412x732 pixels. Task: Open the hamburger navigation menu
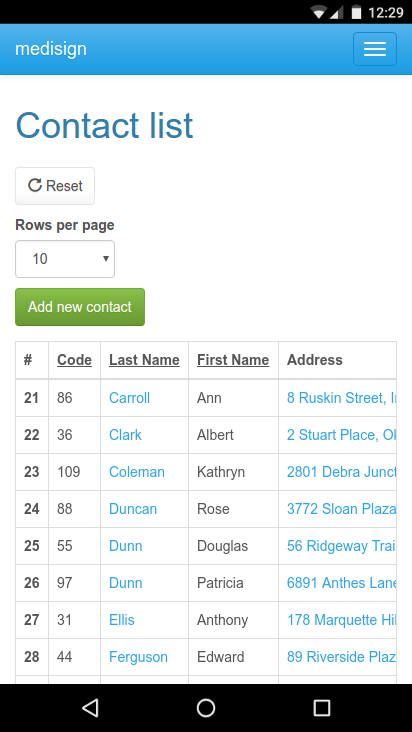pos(375,49)
